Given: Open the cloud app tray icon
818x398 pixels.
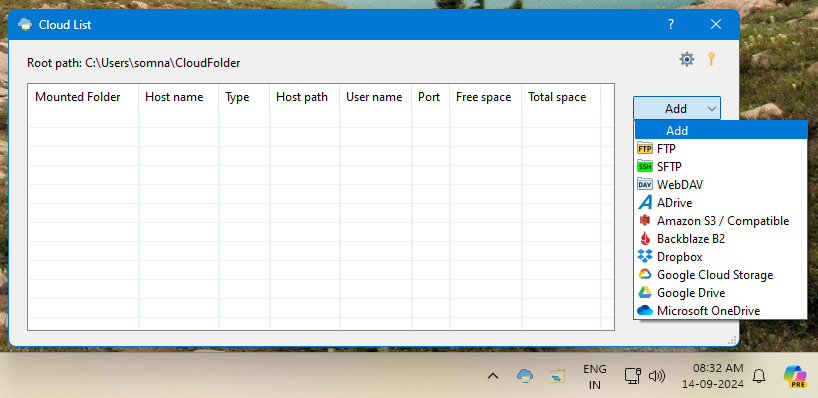Looking at the screenshot, I should point(525,376).
